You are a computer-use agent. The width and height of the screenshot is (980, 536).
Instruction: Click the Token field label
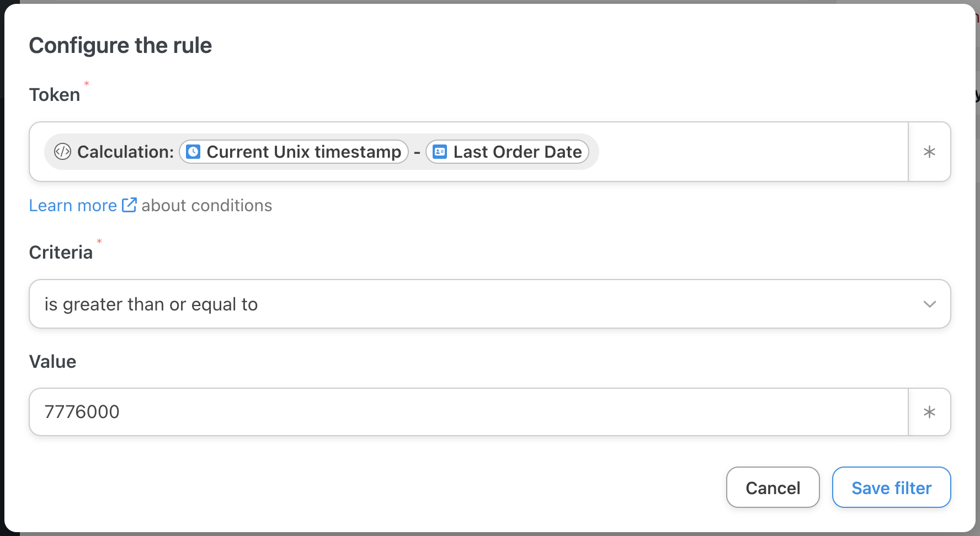pyautogui.click(x=55, y=95)
